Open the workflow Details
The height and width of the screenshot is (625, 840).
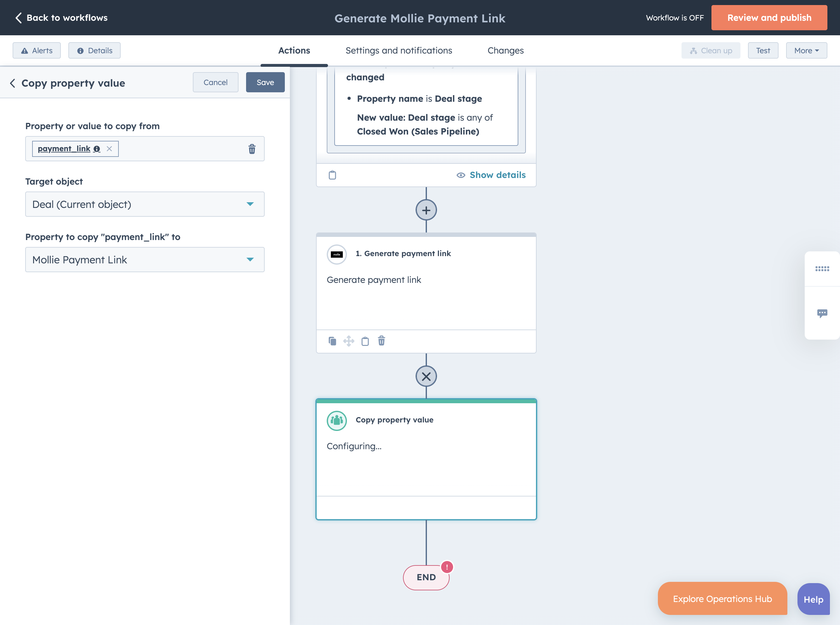pyautogui.click(x=95, y=51)
